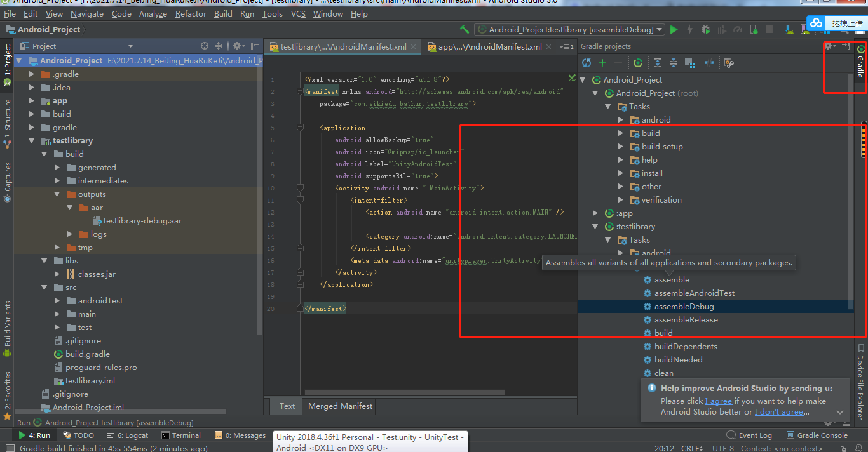Image resolution: width=868 pixels, height=452 pixels.
Task: Toggle the Gradle tool window stripe button
Action: [861, 62]
